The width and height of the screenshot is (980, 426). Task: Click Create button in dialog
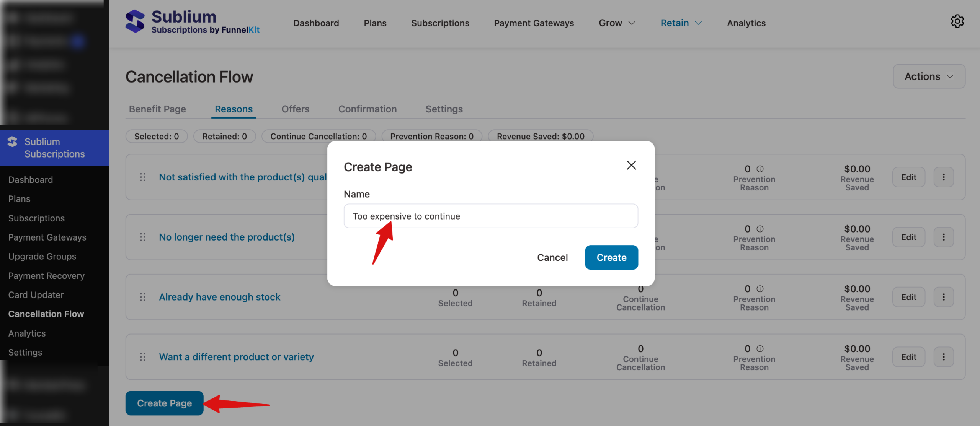coord(611,257)
